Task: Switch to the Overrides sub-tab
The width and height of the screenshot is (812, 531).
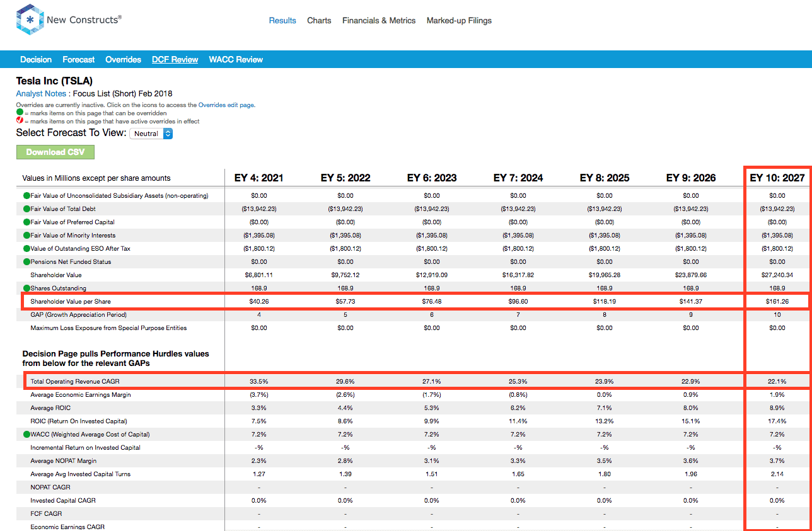Action: tap(123, 59)
